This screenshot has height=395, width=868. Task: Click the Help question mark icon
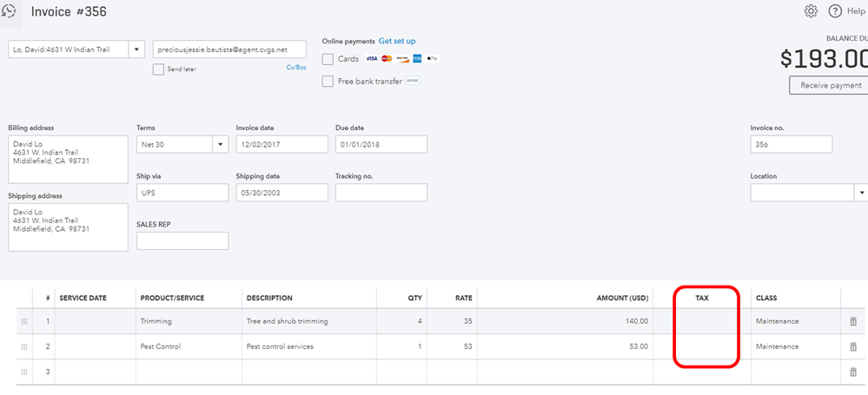click(835, 11)
